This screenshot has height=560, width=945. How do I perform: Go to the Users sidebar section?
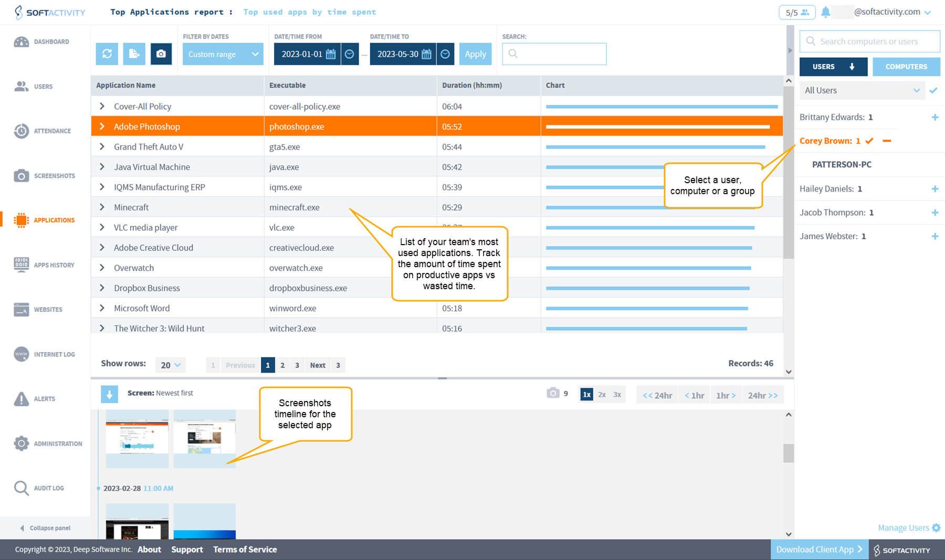point(33,87)
